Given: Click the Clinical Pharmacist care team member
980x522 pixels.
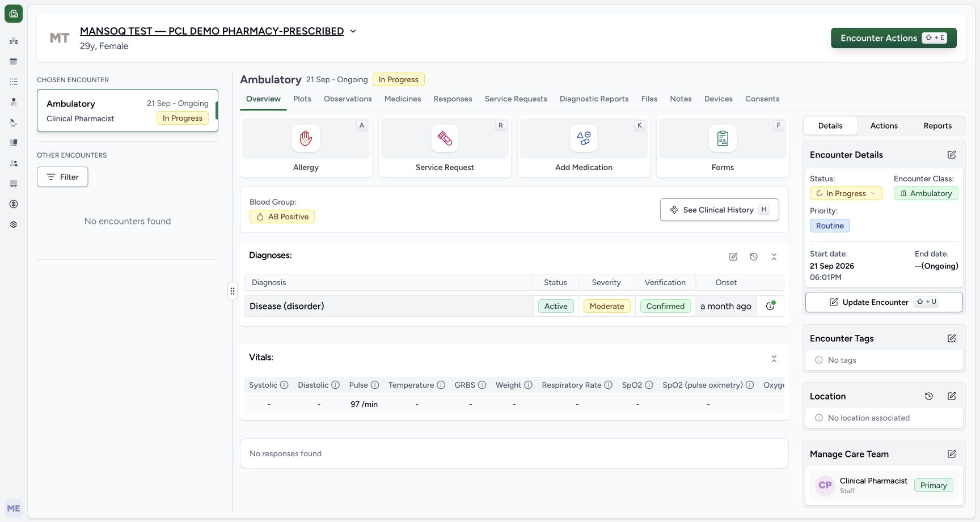Looking at the screenshot, I should click(884, 485).
